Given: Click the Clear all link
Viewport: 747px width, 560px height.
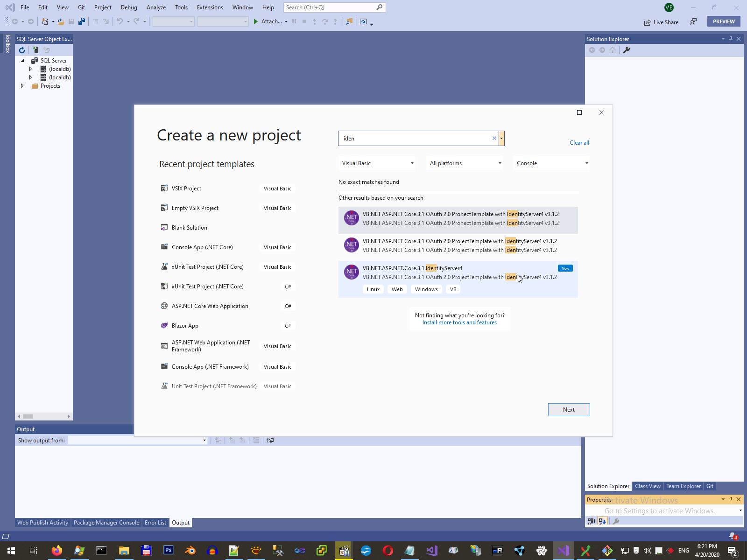Looking at the screenshot, I should tap(579, 143).
